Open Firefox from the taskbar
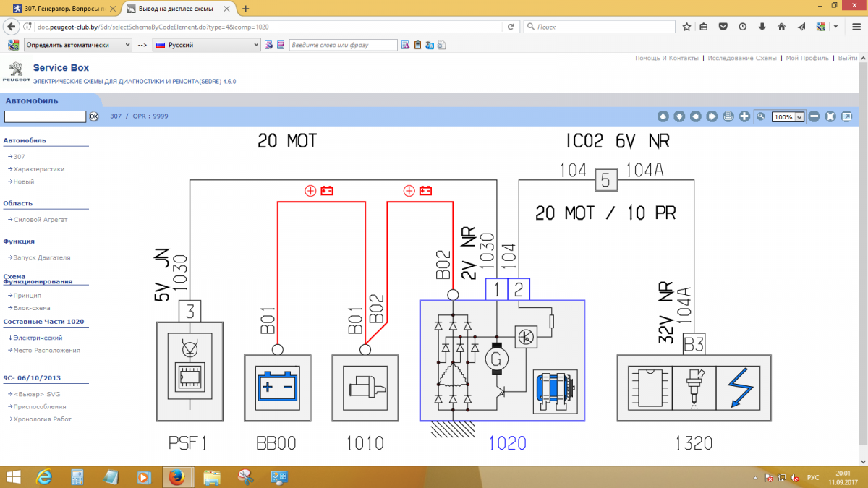 pos(177,477)
